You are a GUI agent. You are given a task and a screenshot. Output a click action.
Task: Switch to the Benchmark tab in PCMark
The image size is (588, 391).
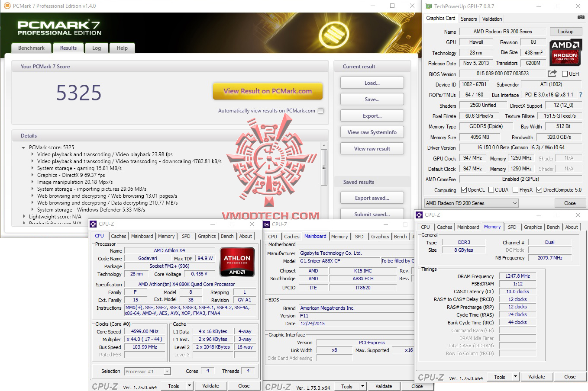[31, 48]
